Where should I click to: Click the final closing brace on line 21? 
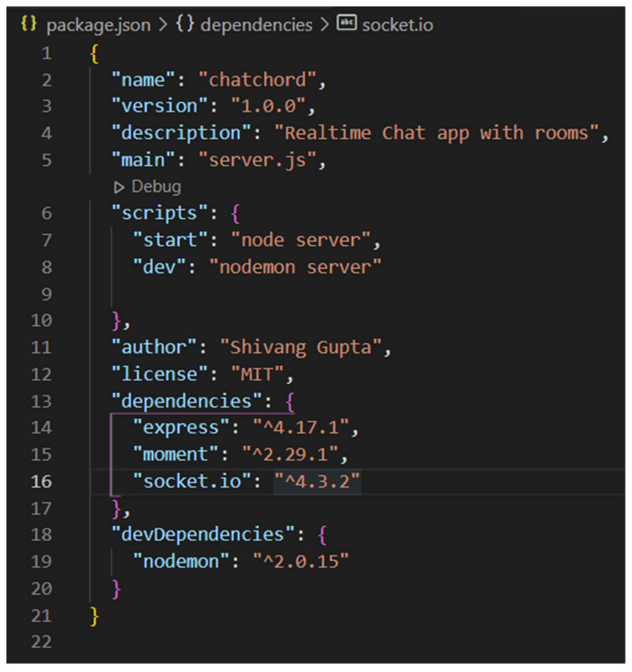pyautogui.click(x=94, y=616)
